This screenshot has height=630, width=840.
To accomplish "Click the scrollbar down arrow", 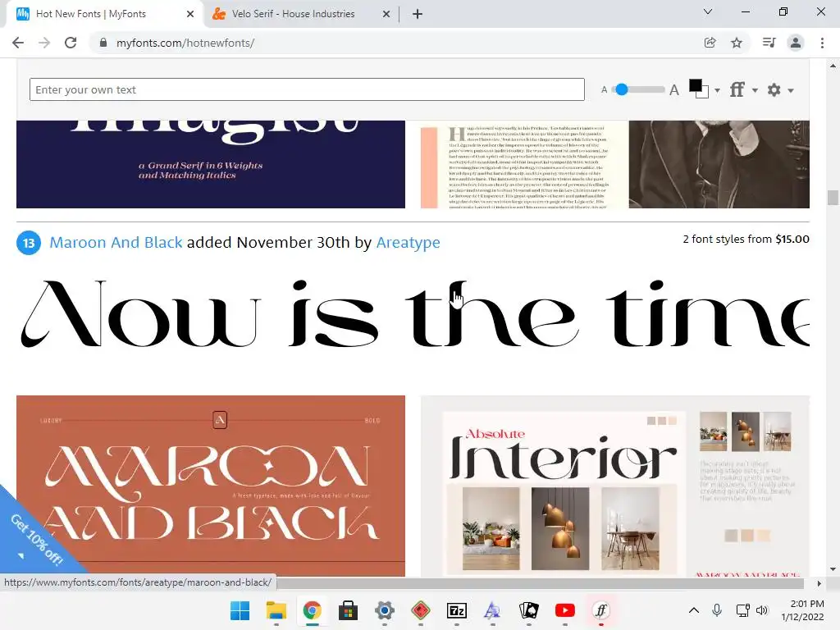I will (x=833, y=569).
